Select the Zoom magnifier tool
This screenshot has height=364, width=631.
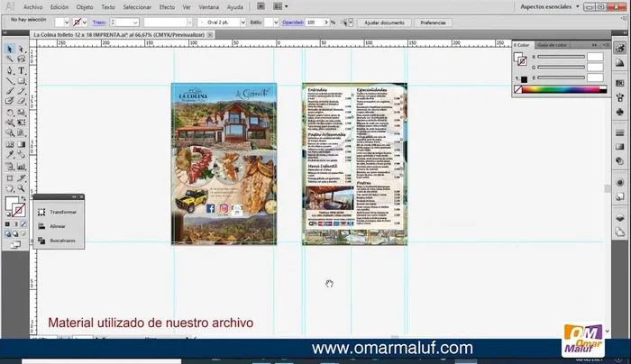click(x=22, y=188)
